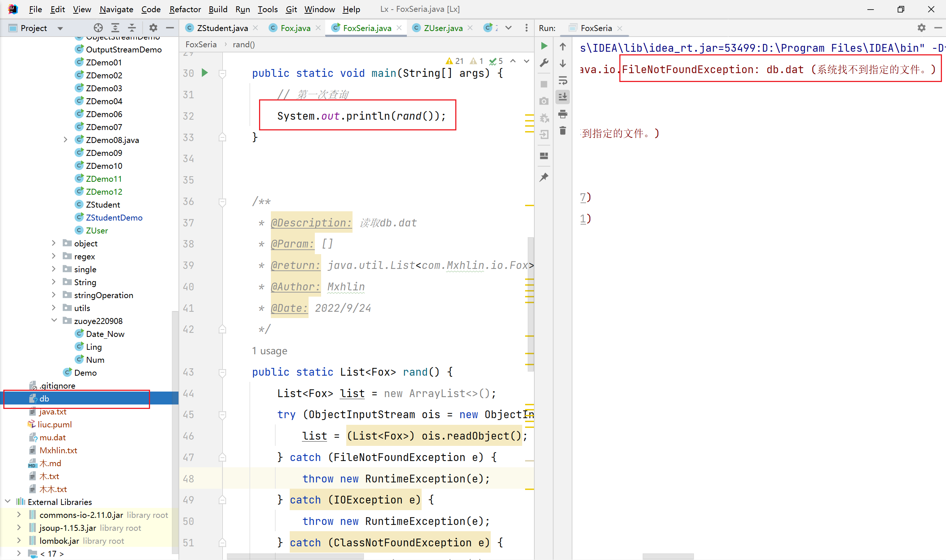Click the Clear All trash icon in console
The height and width of the screenshot is (560, 946).
tap(563, 130)
